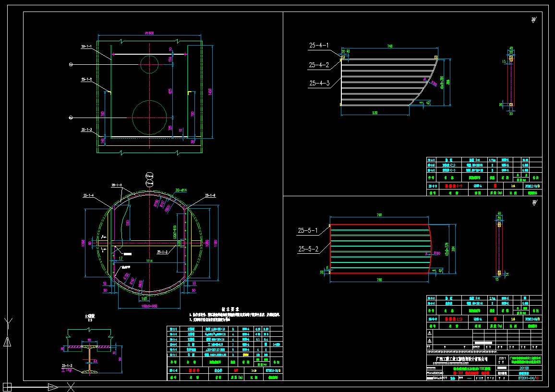Viewport: 555px width, 392px height.
Task: Select the 25-4-3 part label
Action: (319, 83)
